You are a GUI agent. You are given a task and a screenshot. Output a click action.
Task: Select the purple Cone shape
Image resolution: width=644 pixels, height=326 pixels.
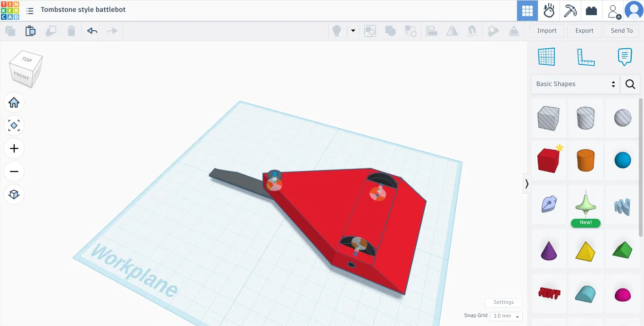pos(549,250)
